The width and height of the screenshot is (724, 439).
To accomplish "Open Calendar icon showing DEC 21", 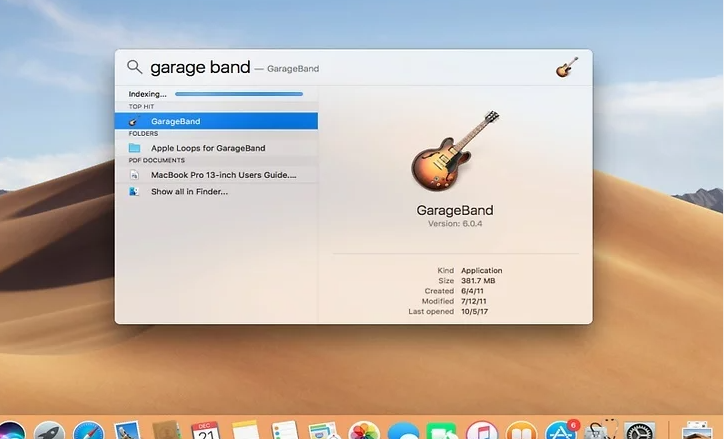I will 205,430.
